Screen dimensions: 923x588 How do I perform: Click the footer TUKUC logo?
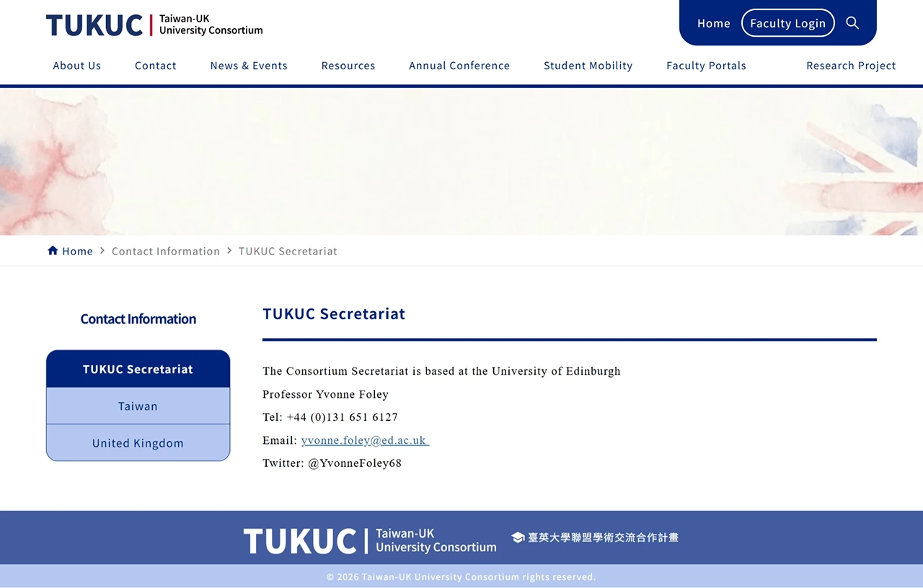point(370,540)
